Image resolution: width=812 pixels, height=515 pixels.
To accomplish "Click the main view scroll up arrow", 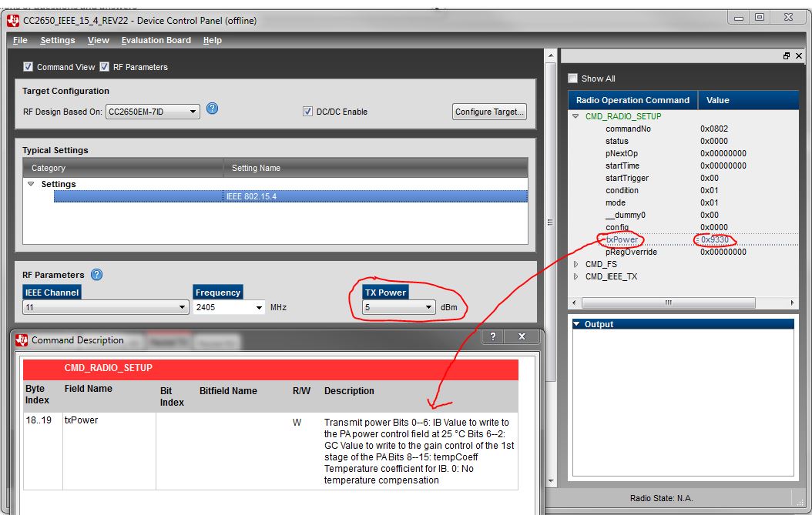I will click(551, 55).
